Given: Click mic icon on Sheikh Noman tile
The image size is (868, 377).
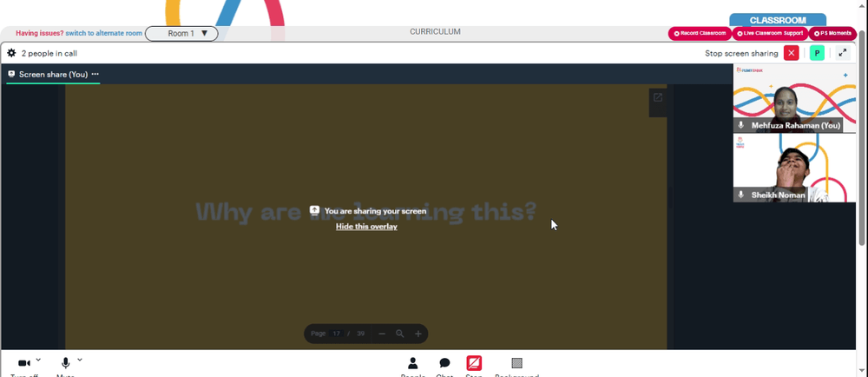Looking at the screenshot, I should point(741,195).
